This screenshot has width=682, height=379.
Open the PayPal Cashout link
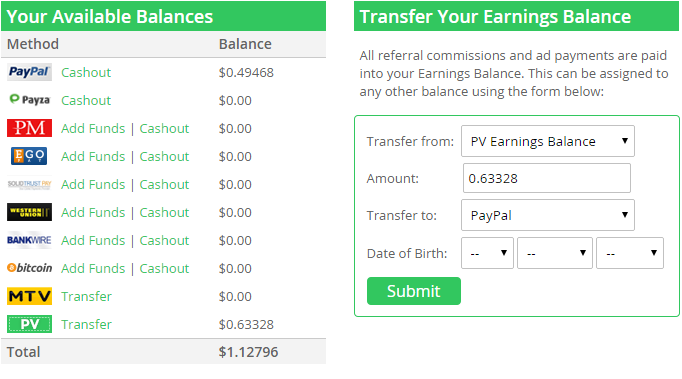tap(86, 72)
